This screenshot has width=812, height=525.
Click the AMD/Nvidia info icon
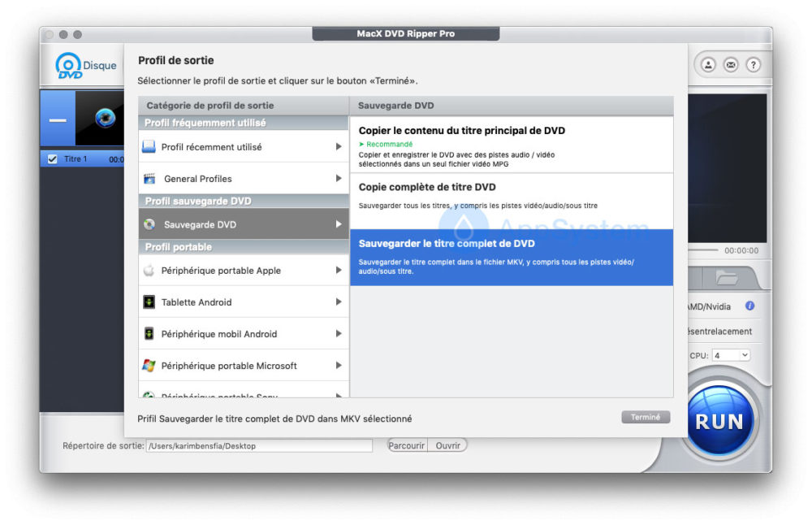coord(749,306)
